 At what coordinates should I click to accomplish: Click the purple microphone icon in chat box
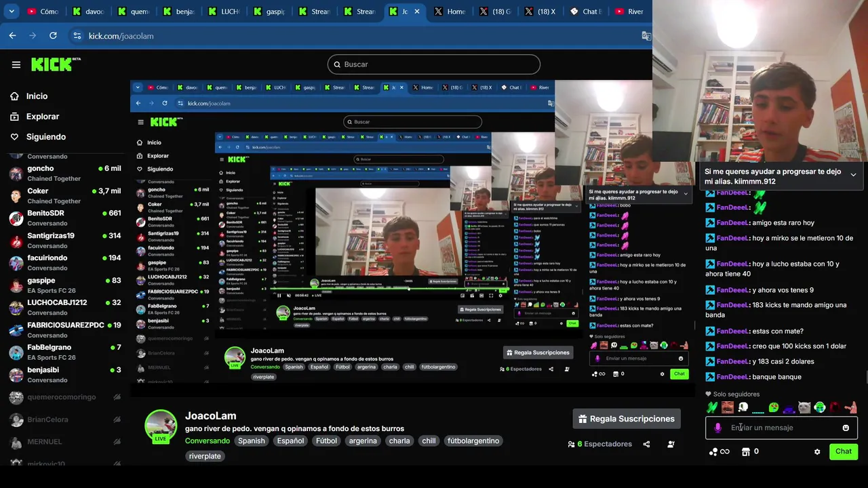tap(717, 428)
